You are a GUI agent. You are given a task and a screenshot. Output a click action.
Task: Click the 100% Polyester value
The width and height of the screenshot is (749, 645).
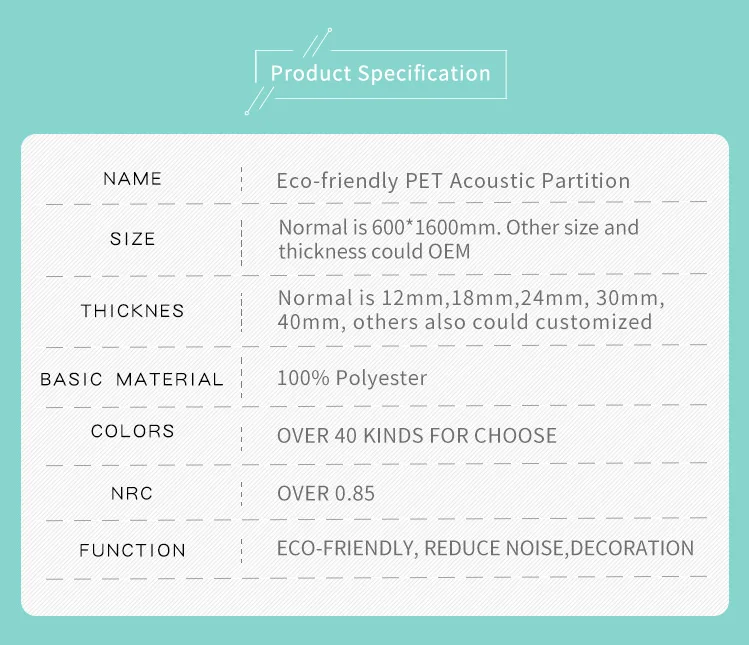coord(352,378)
